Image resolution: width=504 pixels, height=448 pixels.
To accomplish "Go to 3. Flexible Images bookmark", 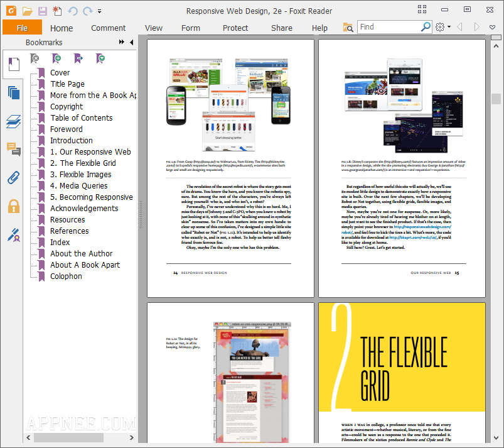I will (x=81, y=175).
